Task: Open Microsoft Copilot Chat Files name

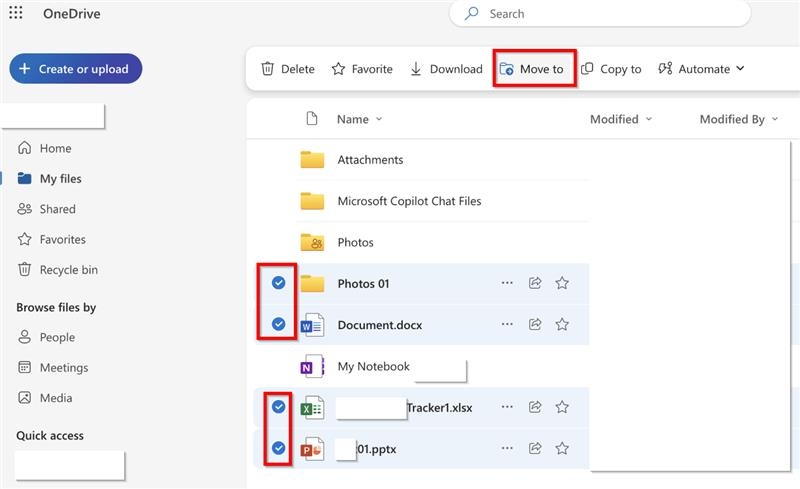Action: pyautogui.click(x=409, y=201)
